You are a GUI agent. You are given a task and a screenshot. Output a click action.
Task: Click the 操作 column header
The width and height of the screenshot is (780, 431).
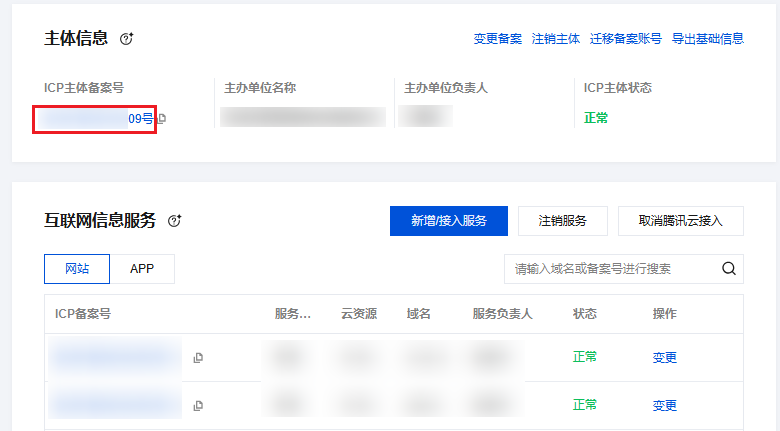(x=665, y=314)
